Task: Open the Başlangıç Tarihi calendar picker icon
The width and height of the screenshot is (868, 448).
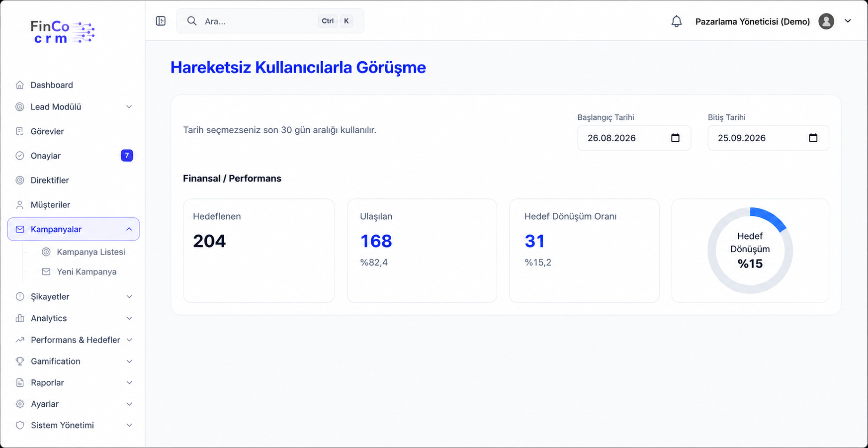Action: 675,138
